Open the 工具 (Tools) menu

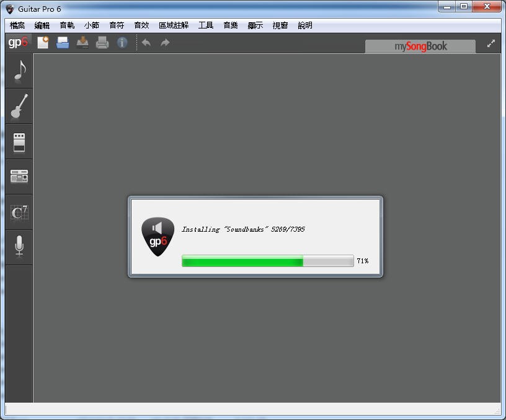206,25
